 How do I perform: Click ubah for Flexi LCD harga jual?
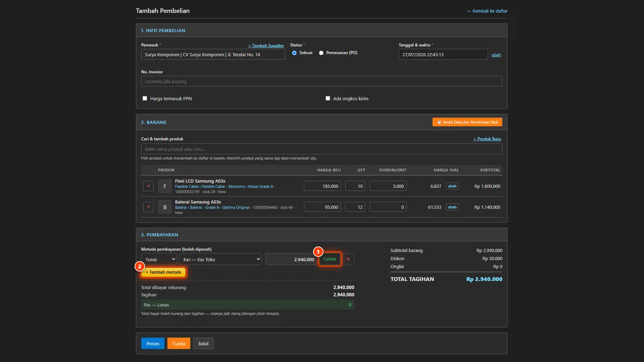point(452,186)
